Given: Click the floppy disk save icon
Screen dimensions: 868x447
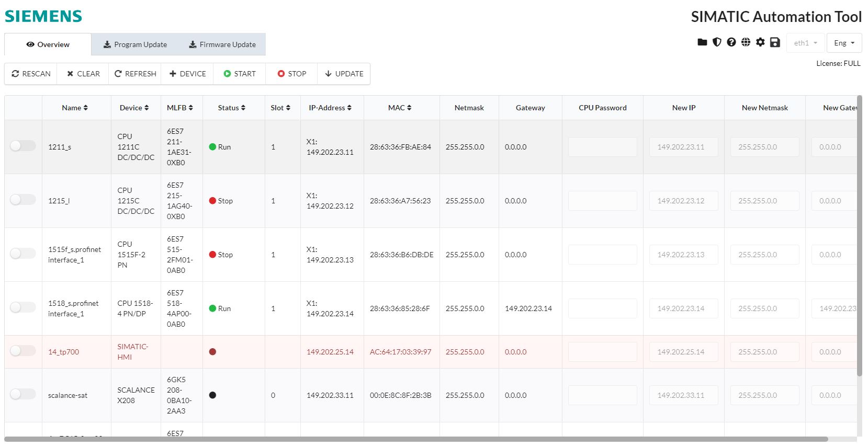Looking at the screenshot, I should (775, 42).
